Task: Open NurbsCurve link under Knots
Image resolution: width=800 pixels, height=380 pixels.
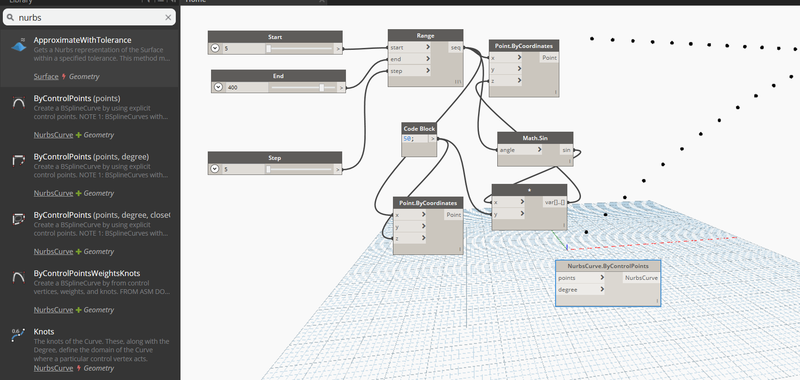Action: click(53, 368)
